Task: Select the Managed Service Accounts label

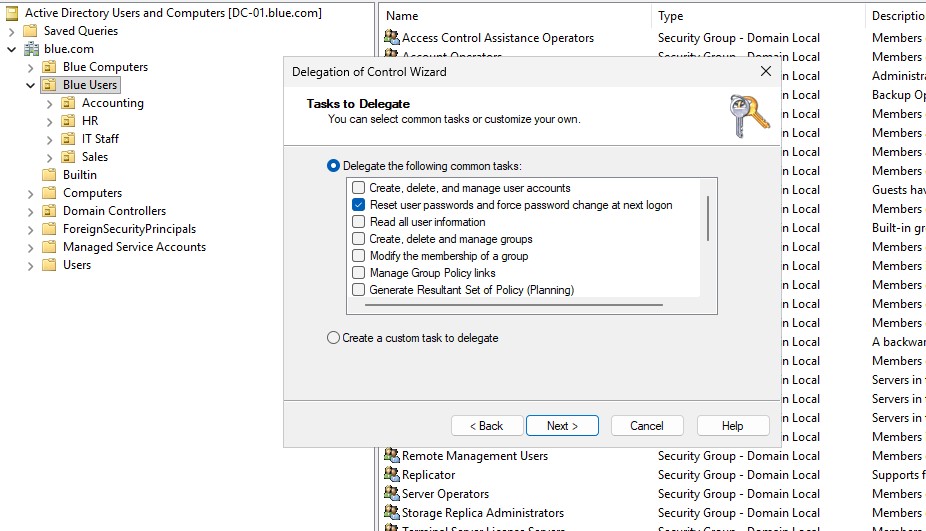Action: point(135,247)
